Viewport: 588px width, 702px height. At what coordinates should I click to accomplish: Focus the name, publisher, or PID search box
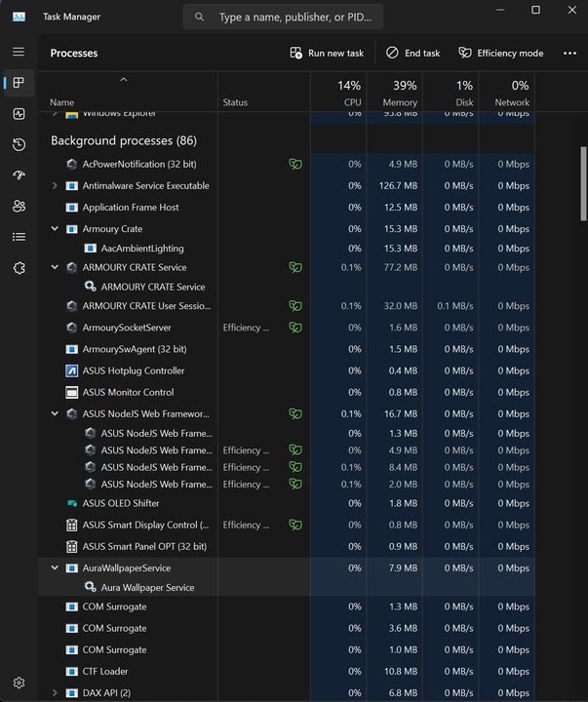283,17
